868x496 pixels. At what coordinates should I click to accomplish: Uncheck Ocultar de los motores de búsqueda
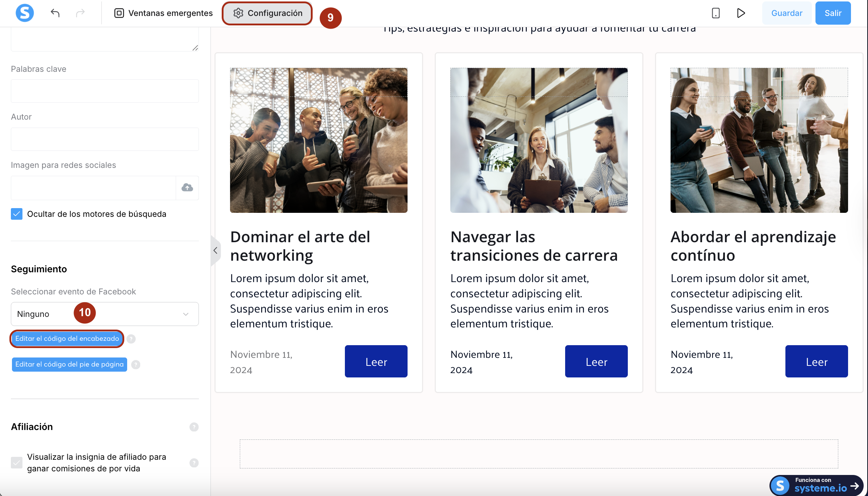(17, 214)
